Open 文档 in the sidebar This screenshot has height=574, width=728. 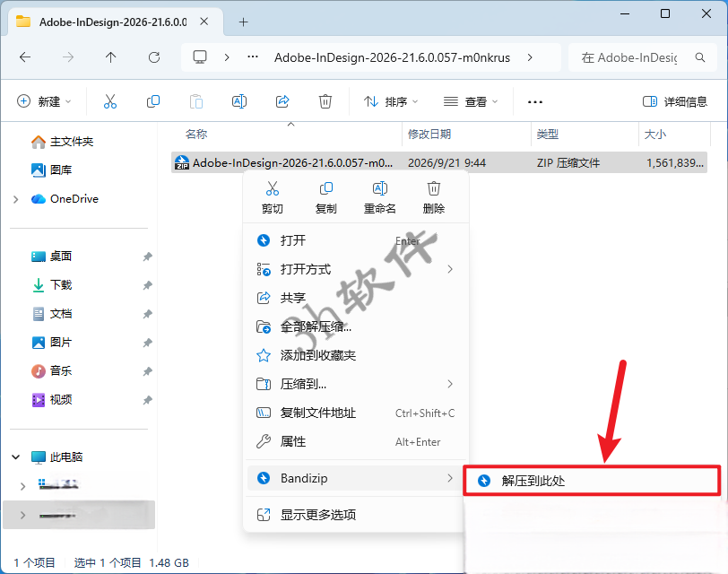pos(51,314)
